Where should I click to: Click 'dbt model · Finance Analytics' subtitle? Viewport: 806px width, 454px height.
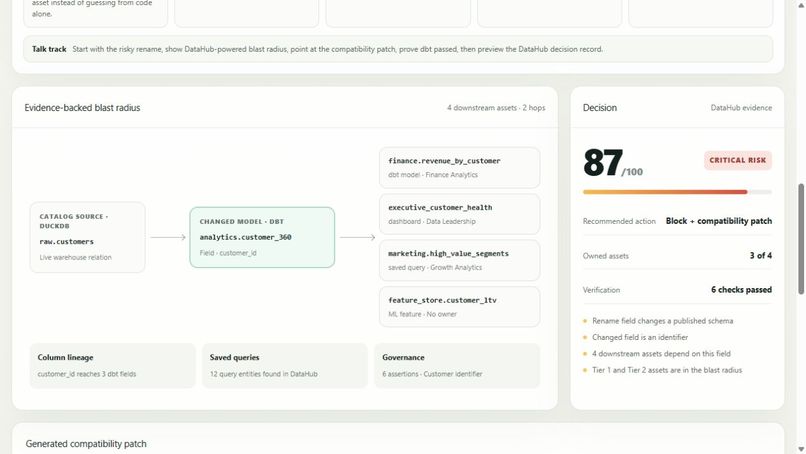point(433,175)
